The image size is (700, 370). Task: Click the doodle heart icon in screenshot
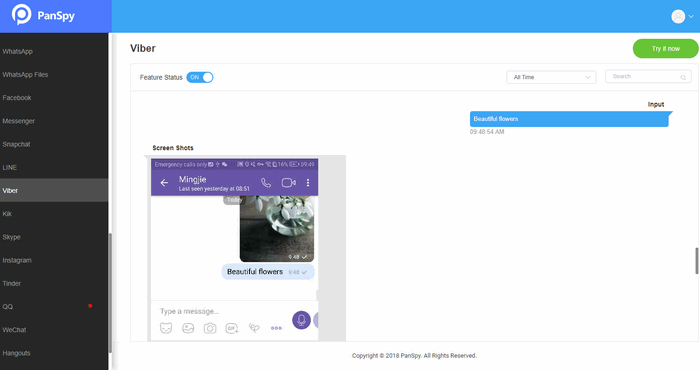coord(254,328)
